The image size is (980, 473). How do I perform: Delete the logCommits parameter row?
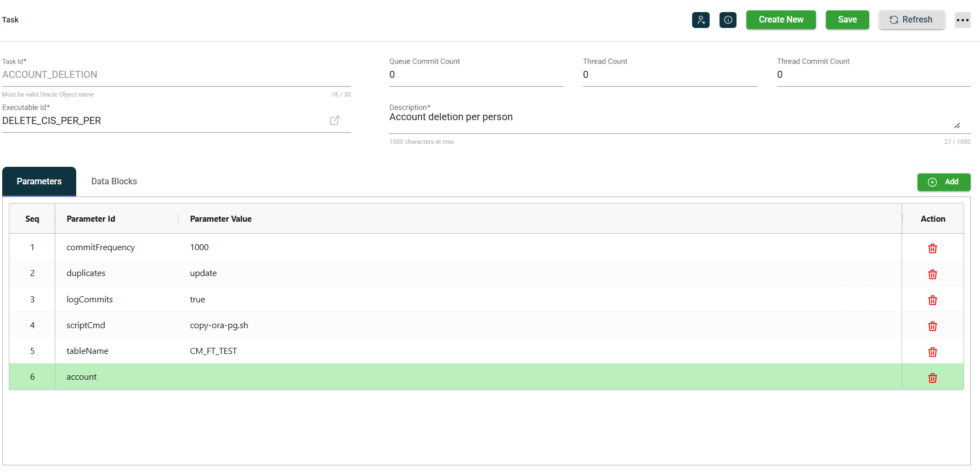point(932,300)
